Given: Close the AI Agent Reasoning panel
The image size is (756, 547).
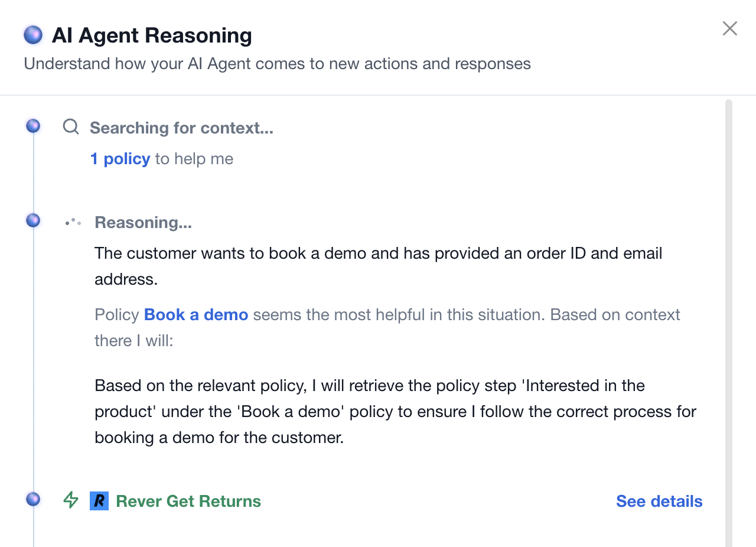Looking at the screenshot, I should coord(730,28).
